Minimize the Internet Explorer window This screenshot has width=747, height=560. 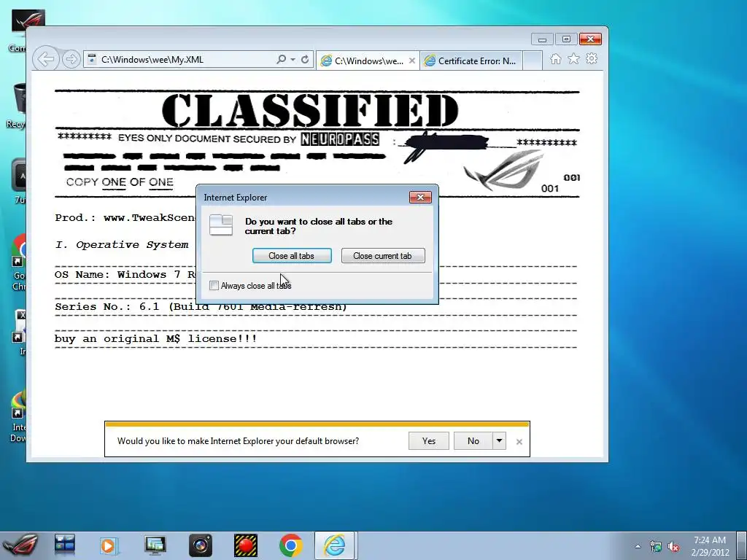point(542,39)
